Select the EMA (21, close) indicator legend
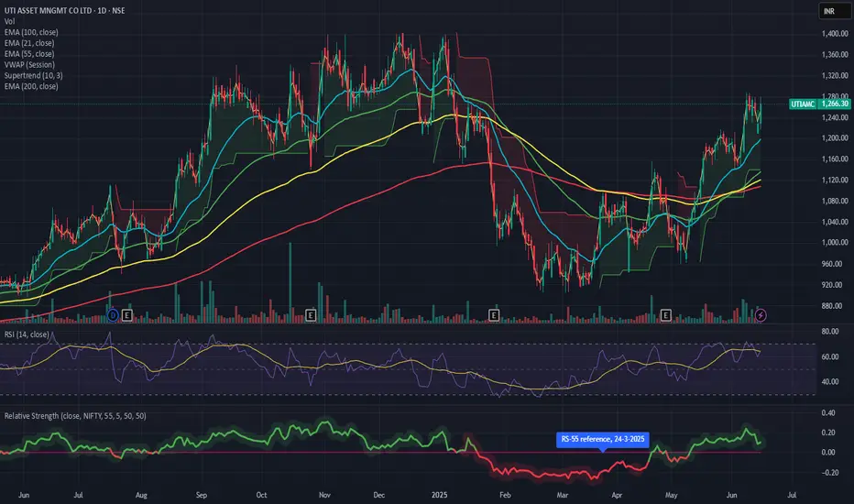 pyautogui.click(x=29, y=43)
